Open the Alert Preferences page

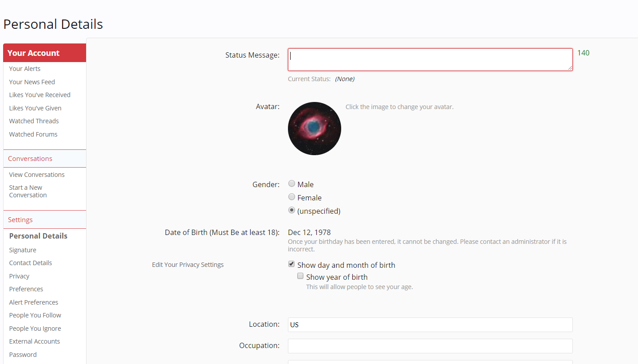pos(34,302)
